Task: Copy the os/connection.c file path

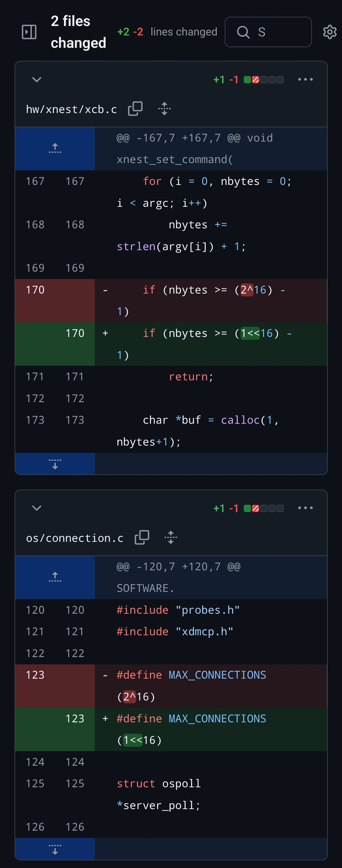Action: tap(142, 537)
